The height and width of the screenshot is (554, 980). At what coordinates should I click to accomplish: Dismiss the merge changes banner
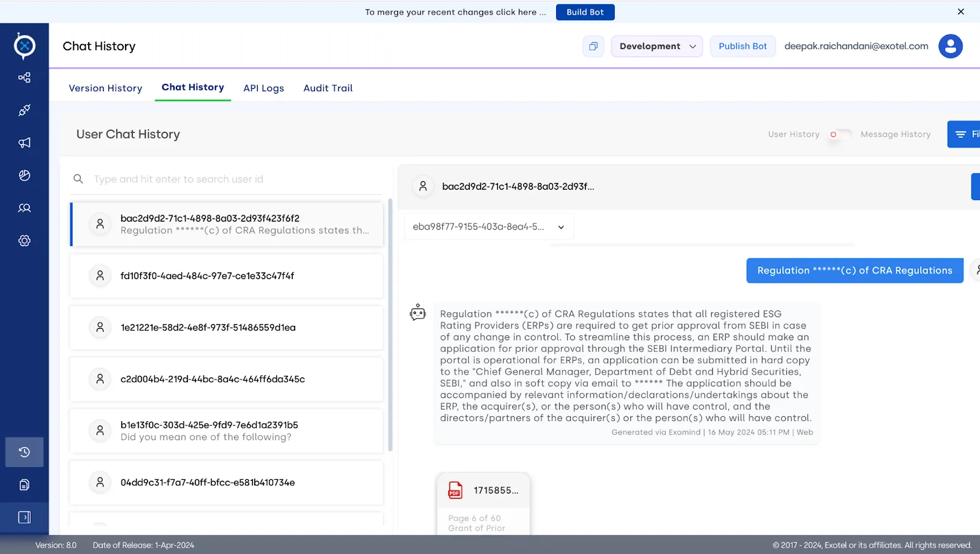click(x=961, y=12)
